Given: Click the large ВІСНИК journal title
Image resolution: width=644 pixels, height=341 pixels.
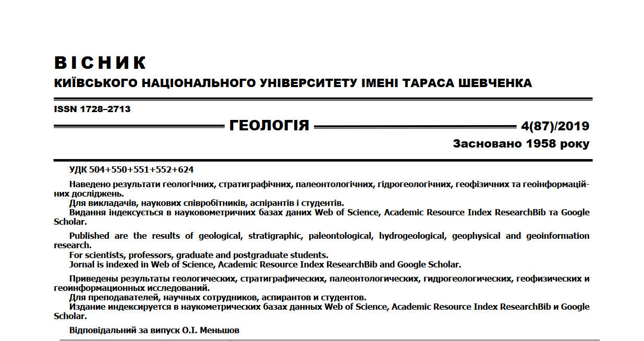Looking at the screenshot, I should (x=100, y=63).
